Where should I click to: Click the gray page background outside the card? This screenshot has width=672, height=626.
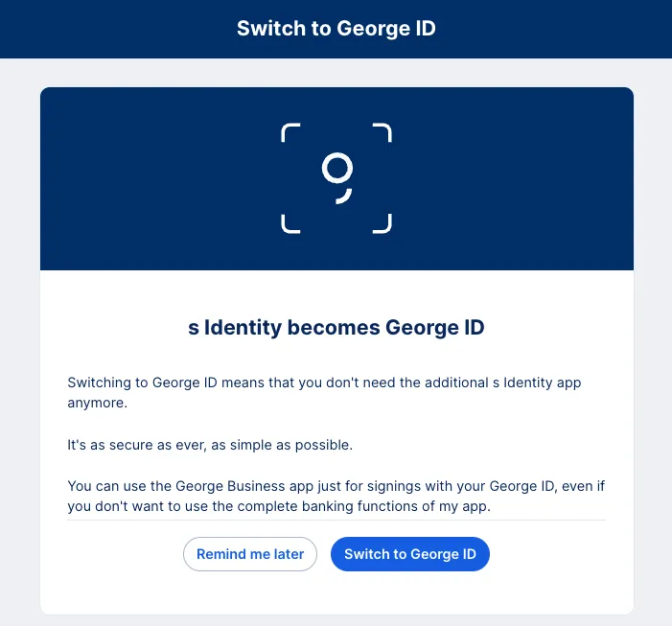click(19, 336)
